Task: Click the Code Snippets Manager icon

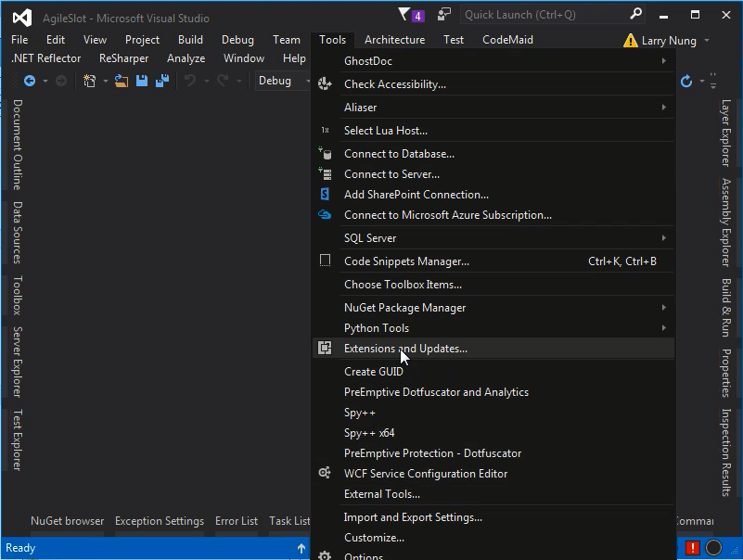Action: tap(325, 261)
